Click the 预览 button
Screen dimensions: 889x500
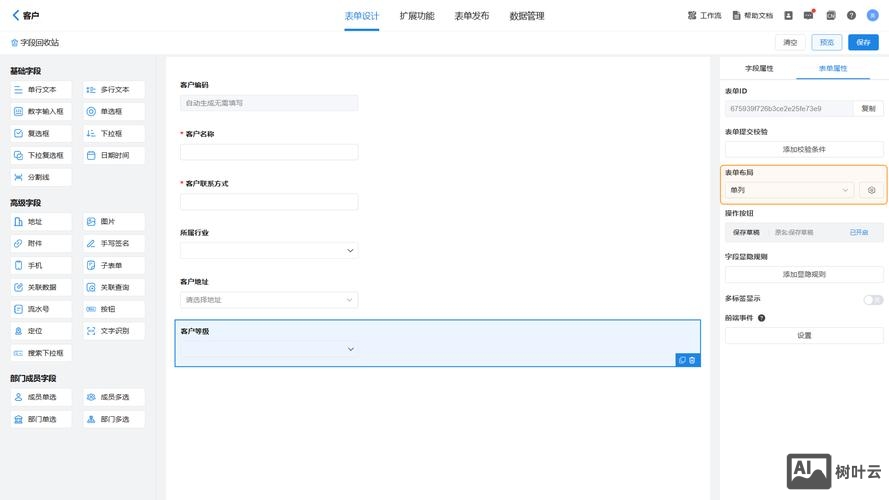[827, 43]
